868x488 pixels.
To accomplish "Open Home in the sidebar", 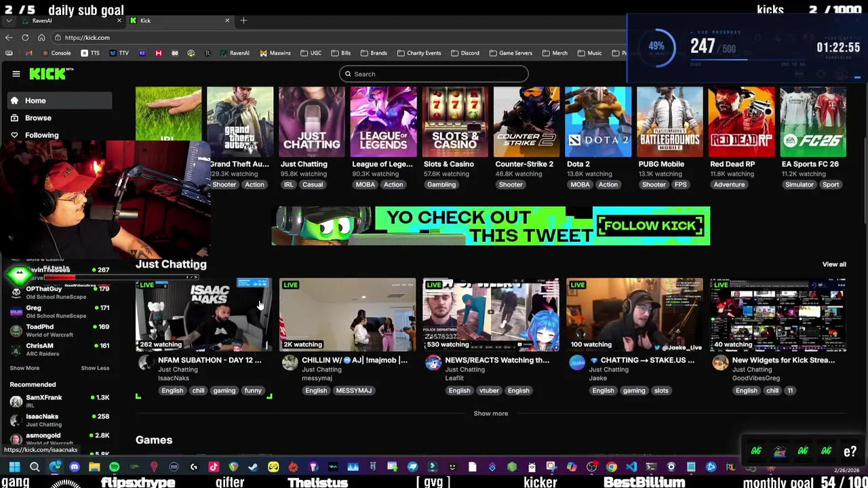I will pyautogui.click(x=60, y=101).
